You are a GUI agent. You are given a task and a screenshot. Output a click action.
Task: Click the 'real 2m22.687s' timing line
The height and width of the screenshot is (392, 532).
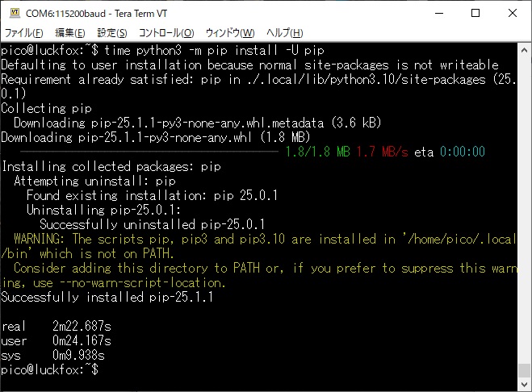tap(56, 326)
